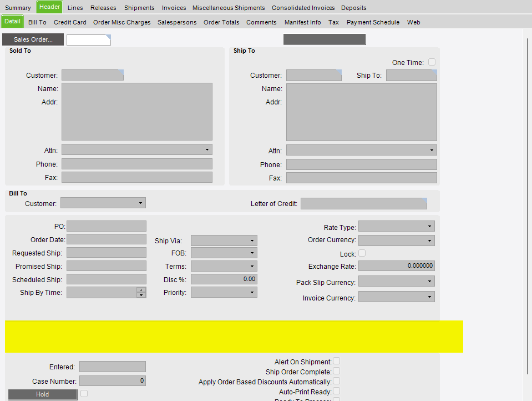Switch to the Lines tab
This screenshot has height=401, width=532.
[x=75, y=8]
